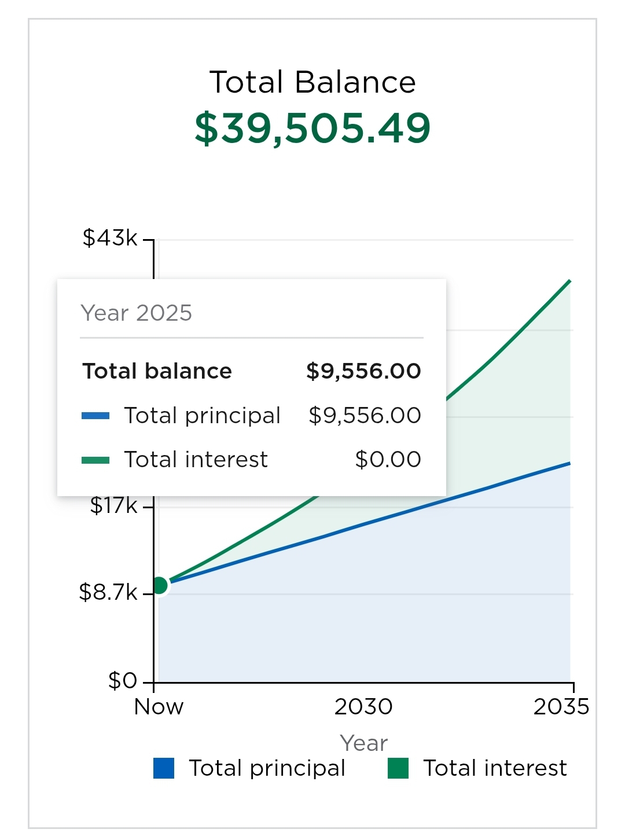Click the 2030 x-axis label
Viewport: 625px width, 840px height.
363,707
